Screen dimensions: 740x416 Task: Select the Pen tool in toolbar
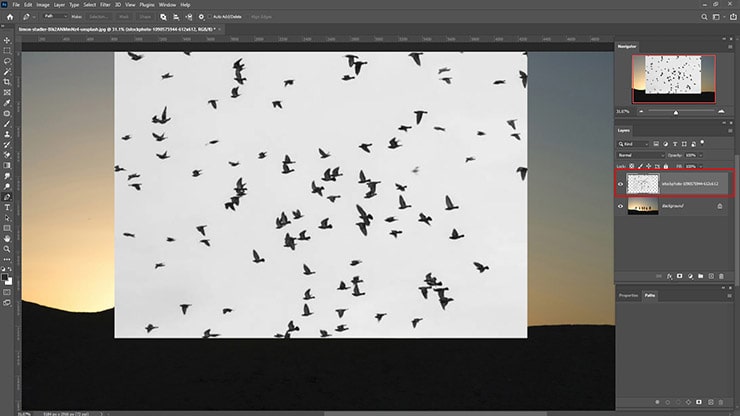tap(7, 197)
